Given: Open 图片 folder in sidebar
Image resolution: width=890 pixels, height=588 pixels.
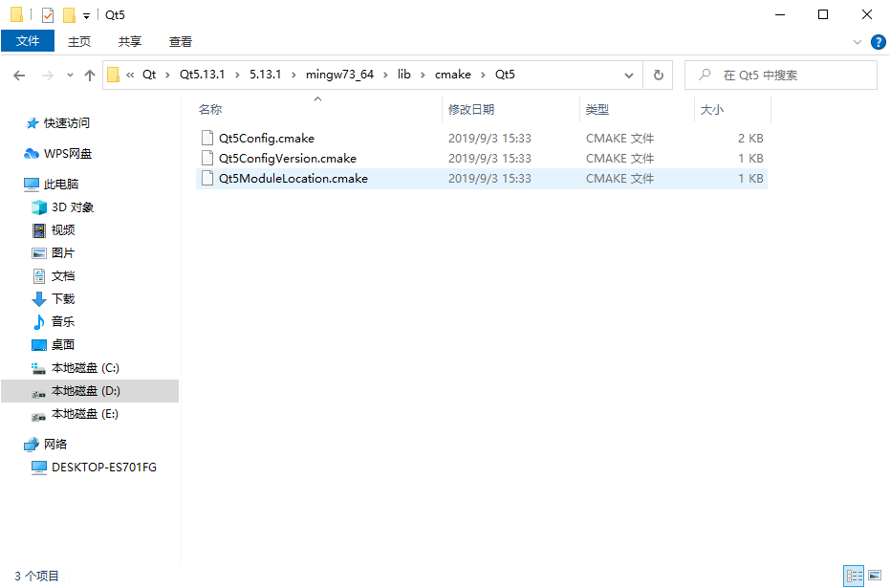Looking at the screenshot, I should 54,253.
